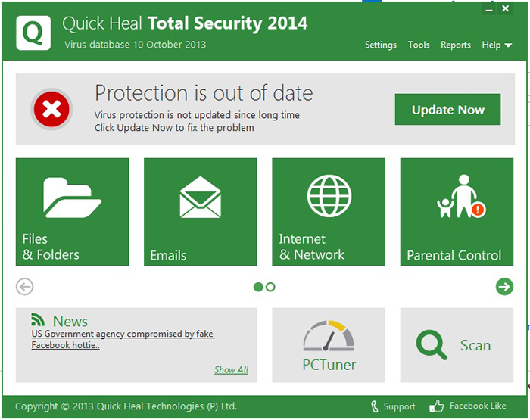
Task: Open the Reports menu
Action: 455,45
